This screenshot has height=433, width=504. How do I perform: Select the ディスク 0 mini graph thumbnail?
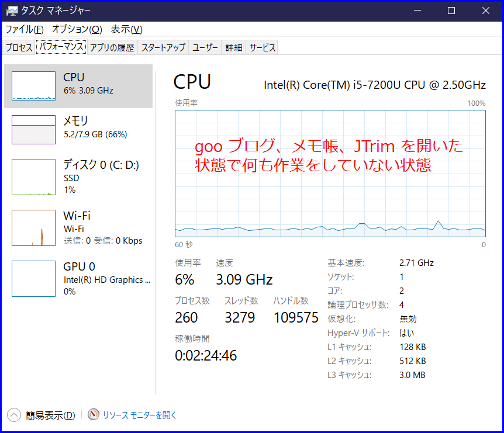click(x=33, y=177)
